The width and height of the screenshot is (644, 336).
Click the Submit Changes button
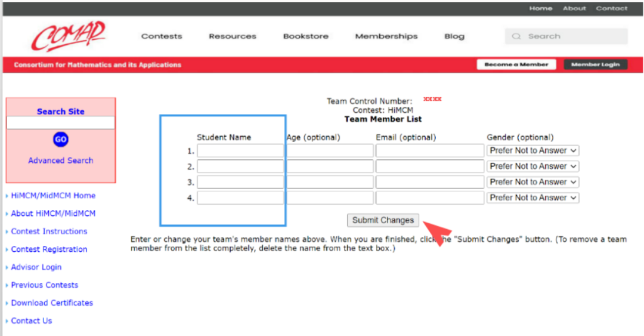tap(383, 220)
